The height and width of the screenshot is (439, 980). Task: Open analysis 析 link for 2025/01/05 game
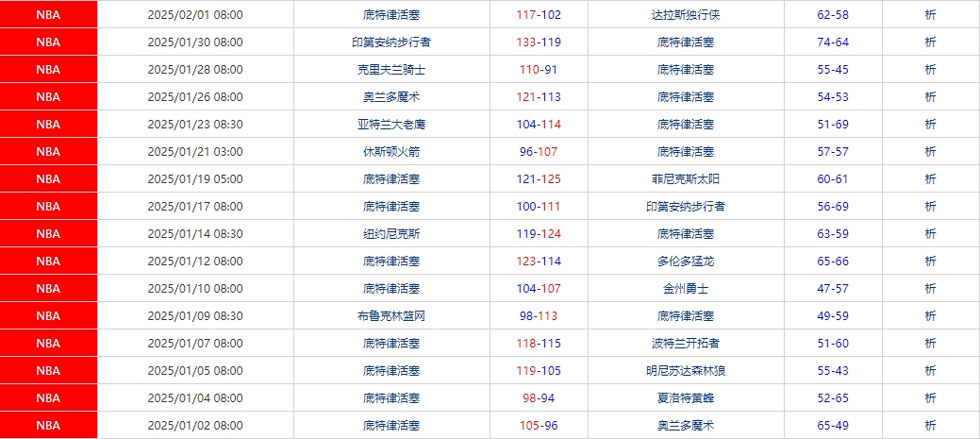[931, 371]
